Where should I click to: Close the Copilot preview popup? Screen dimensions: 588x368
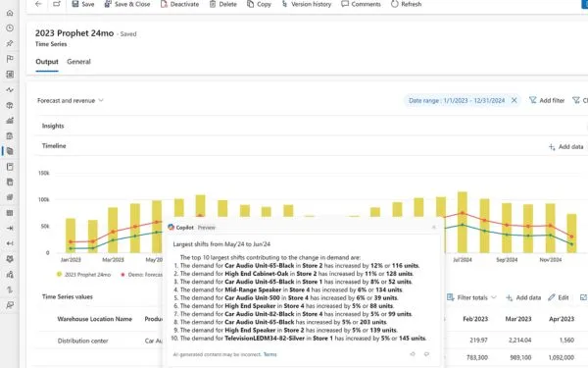(x=434, y=228)
